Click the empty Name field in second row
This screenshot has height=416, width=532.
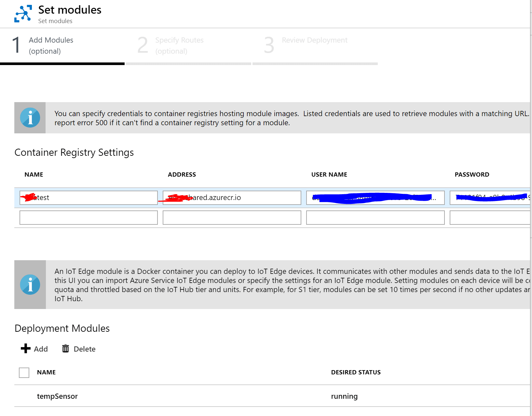[x=89, y=218]
